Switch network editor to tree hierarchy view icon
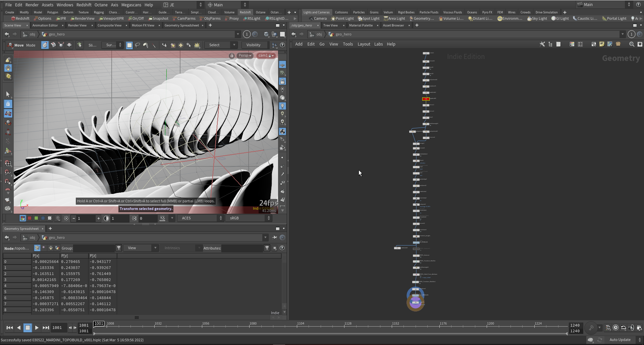 550,44
